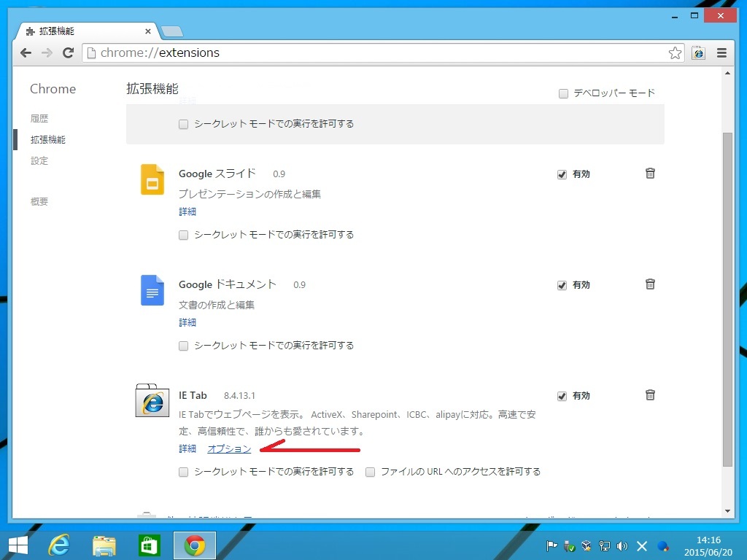747x560 pixels.
Task: Click trash icon for IE Tab extension
Action: click(650, 395)
